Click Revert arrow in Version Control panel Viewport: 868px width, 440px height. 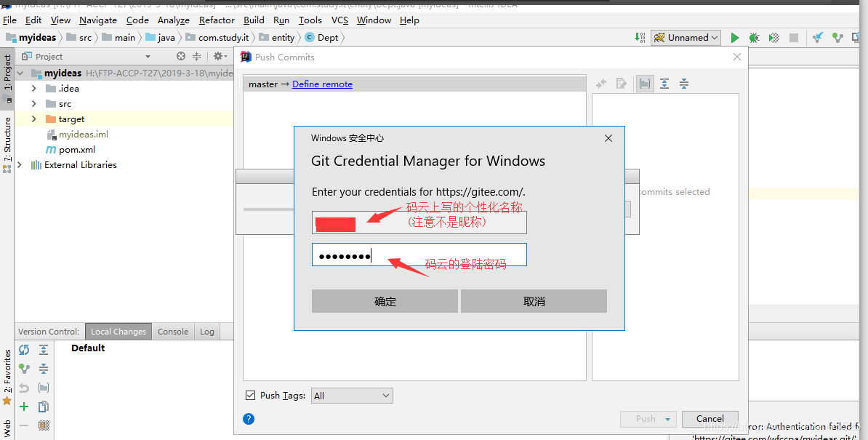pos(24,388)
